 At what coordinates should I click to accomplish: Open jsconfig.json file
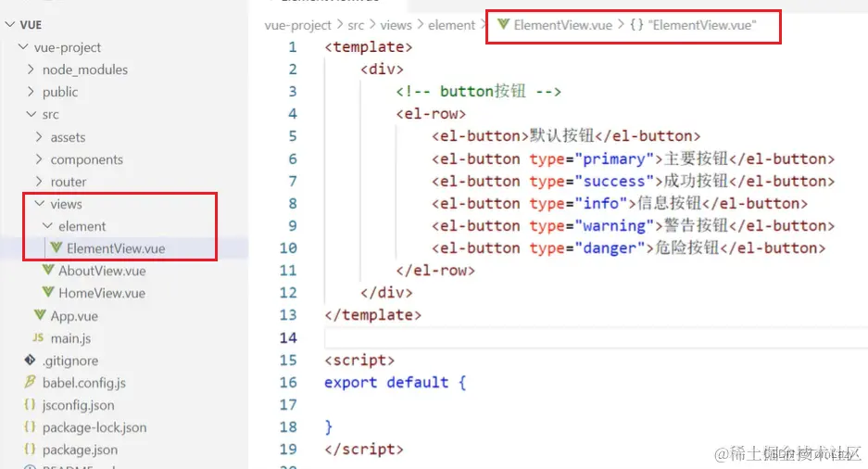tap(78, 405)
